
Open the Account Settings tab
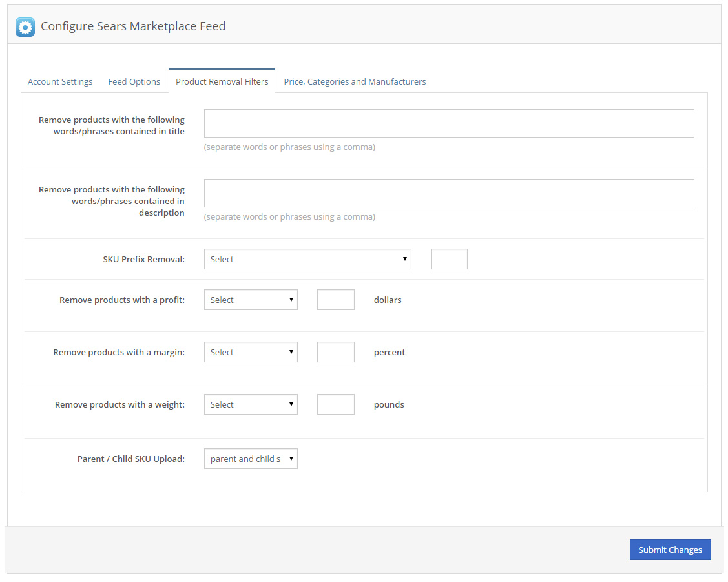tap(60, 81)
